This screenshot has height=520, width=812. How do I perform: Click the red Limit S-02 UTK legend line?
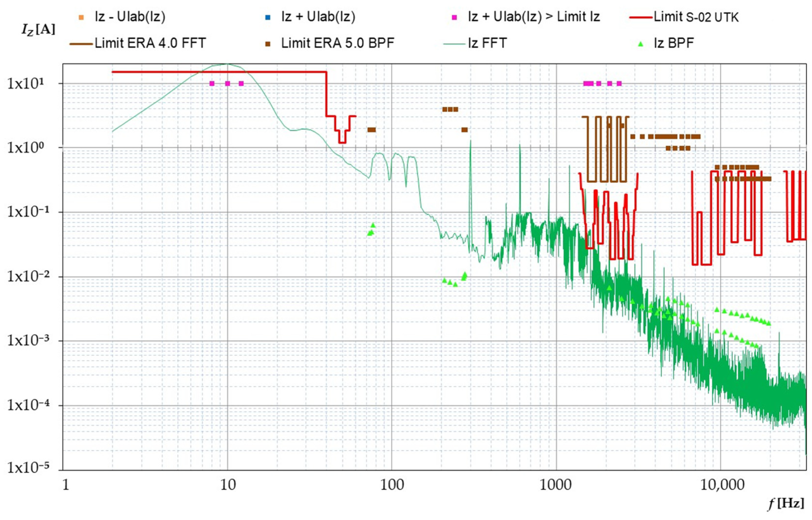click(x=641, y=17)
